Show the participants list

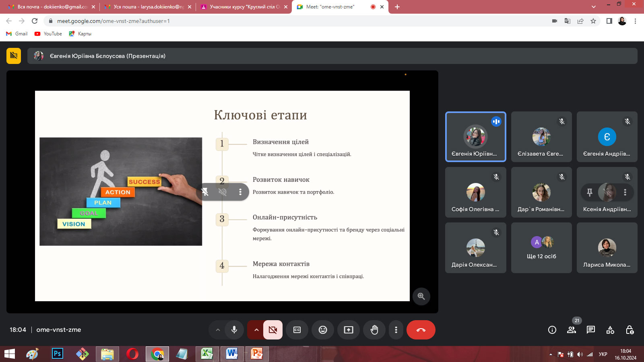click(x=572, y=330)
